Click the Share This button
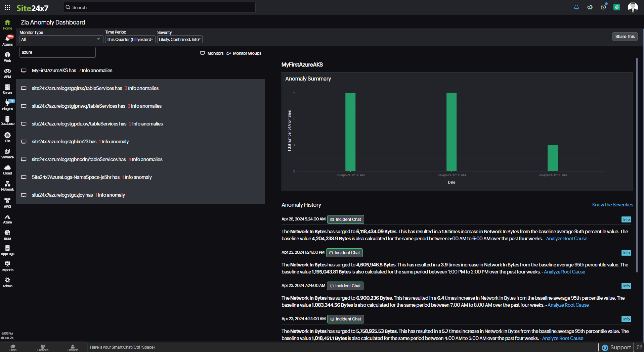 pyautogui.click(x=625, y=37)
